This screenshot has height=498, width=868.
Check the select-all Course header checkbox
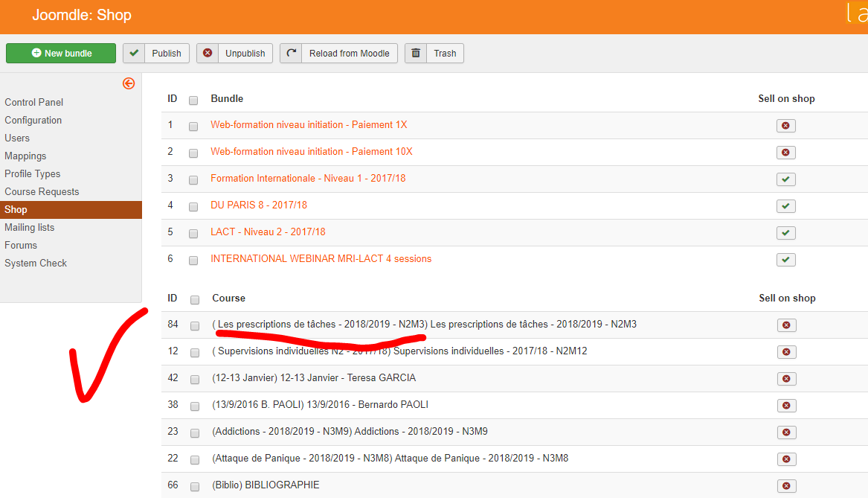[195, 300]
